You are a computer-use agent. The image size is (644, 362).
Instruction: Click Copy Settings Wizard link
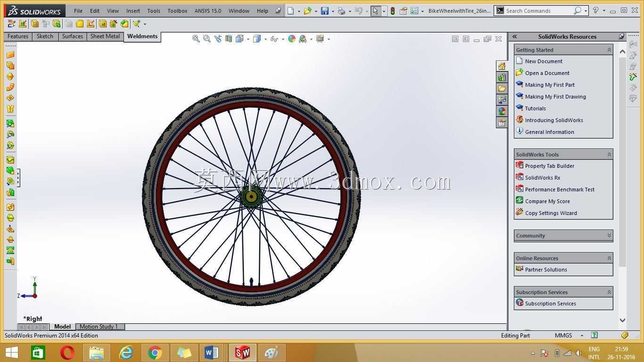(551, 213)
